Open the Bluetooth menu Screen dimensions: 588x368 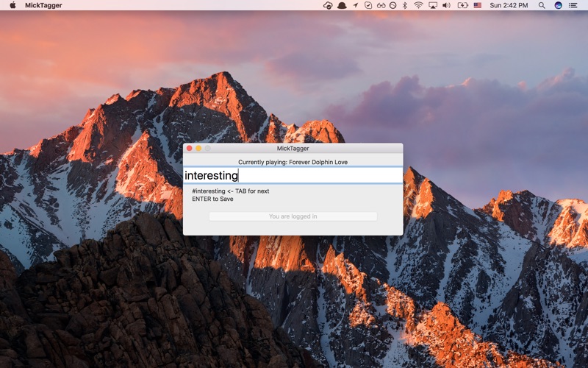[x=405, y=5]
